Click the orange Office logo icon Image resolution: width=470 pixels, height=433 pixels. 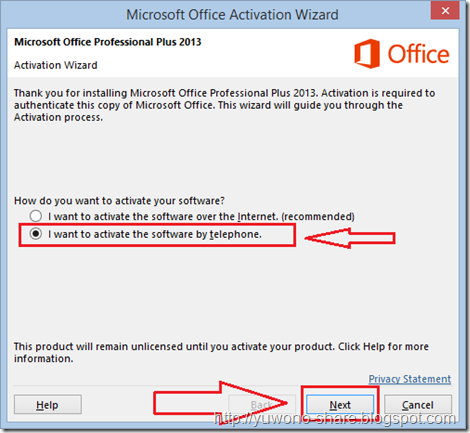pos(367,54)
